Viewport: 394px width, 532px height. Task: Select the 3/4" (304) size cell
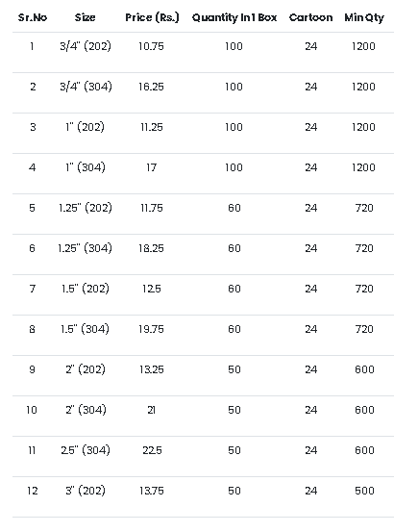86,87
